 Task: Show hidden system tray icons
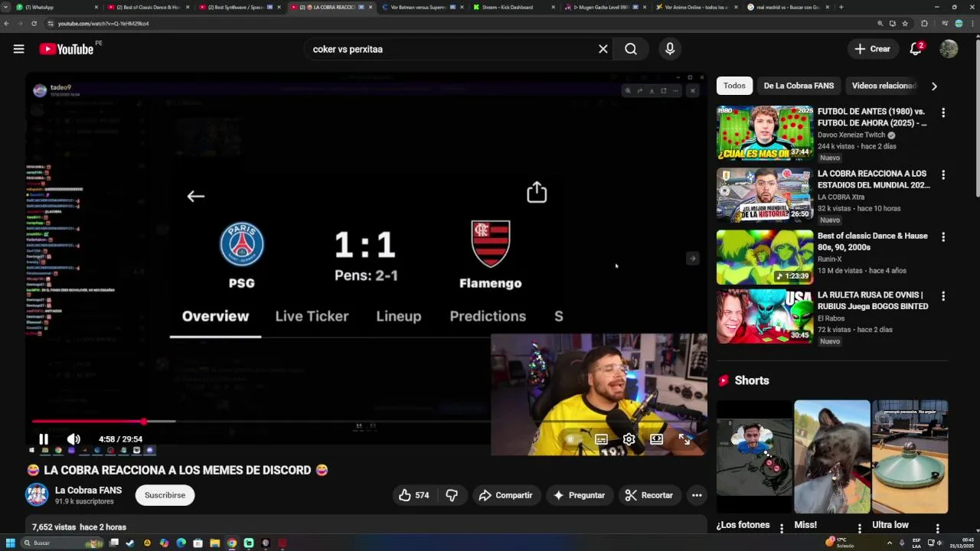click(x=890, y=543)
